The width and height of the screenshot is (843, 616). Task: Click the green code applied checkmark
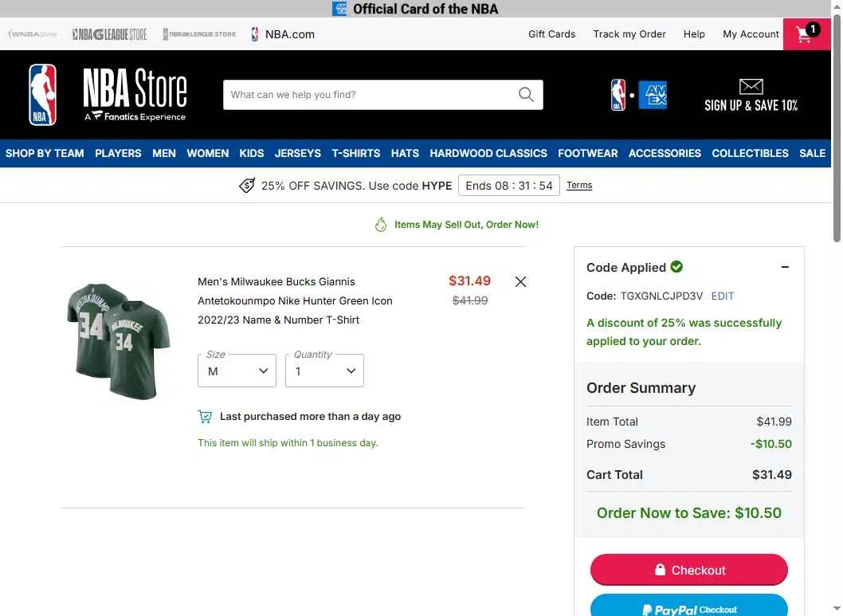pyautogui.click(x=676, y=267)
